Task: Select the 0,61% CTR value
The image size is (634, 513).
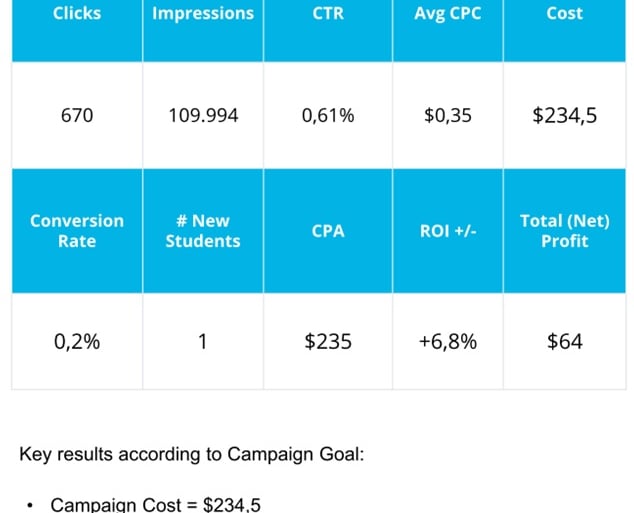Action: tap(328, 115)
